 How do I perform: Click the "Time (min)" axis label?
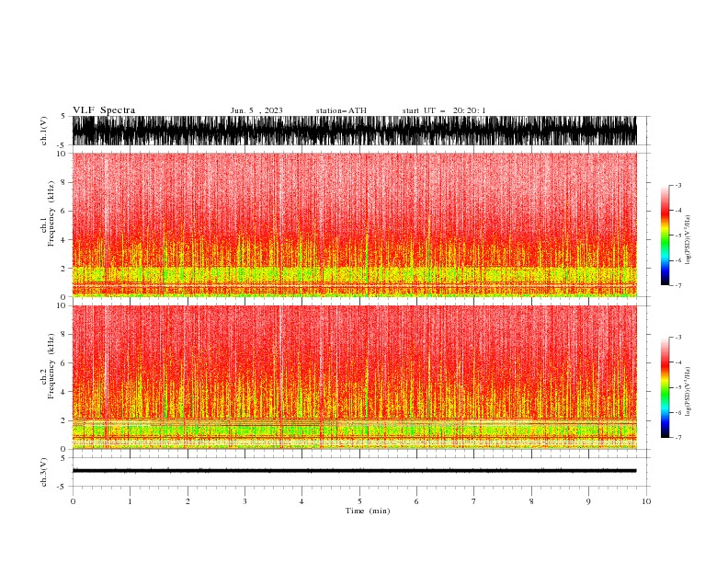368,511
